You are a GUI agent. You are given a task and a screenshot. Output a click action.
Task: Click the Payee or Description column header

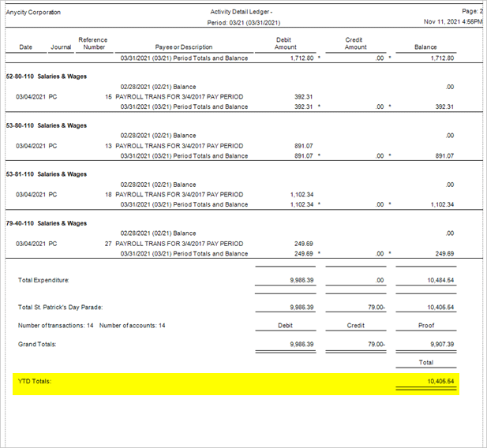coord(184,47)
